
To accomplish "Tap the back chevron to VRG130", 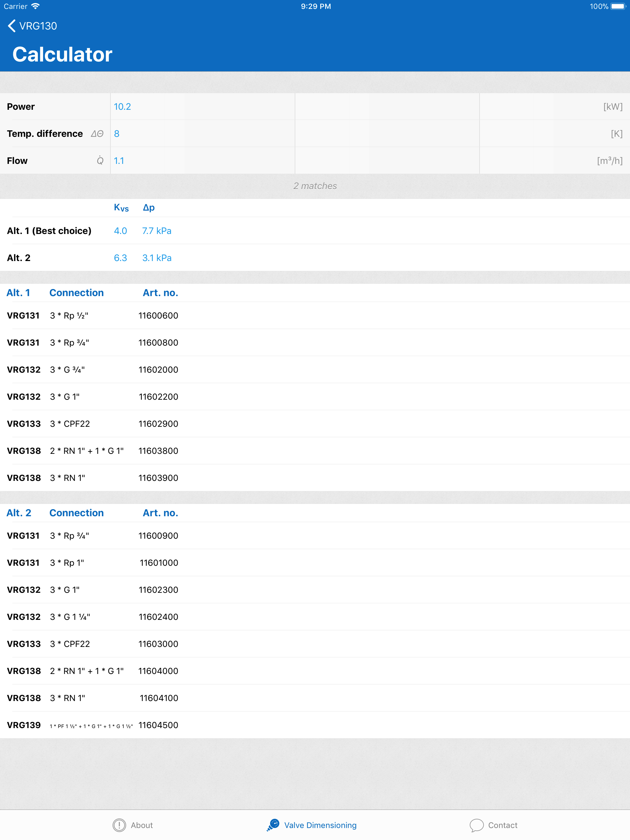I will point(11,26).
